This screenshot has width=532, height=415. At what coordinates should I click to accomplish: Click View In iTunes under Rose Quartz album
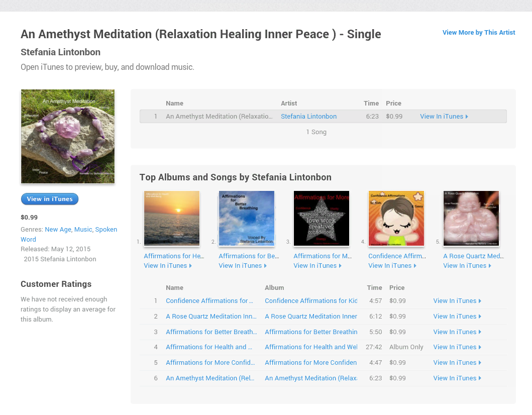coord(467,266)
